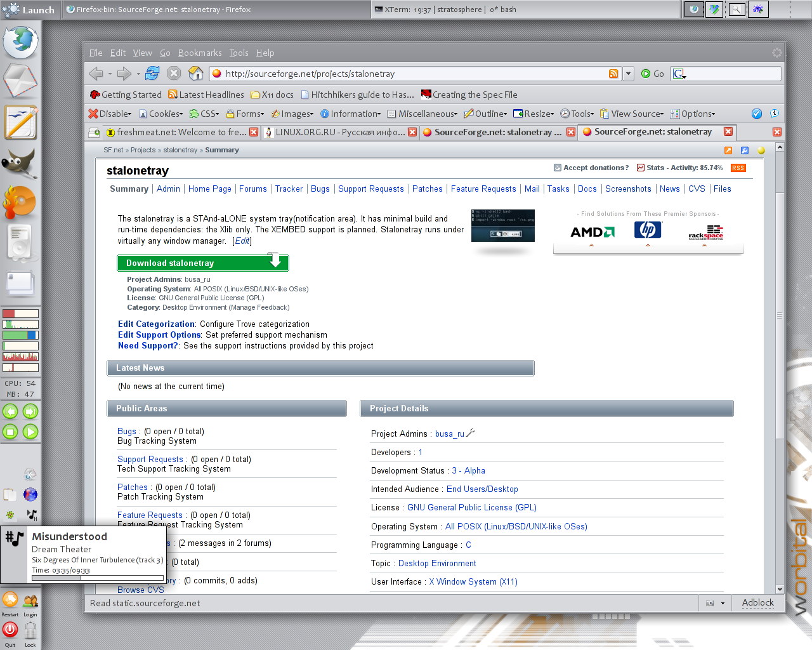Image resolution: width=812 pixels, height=650 pixels.
Task: Click the Accept donations? link
Action: (x=591, y=168)
